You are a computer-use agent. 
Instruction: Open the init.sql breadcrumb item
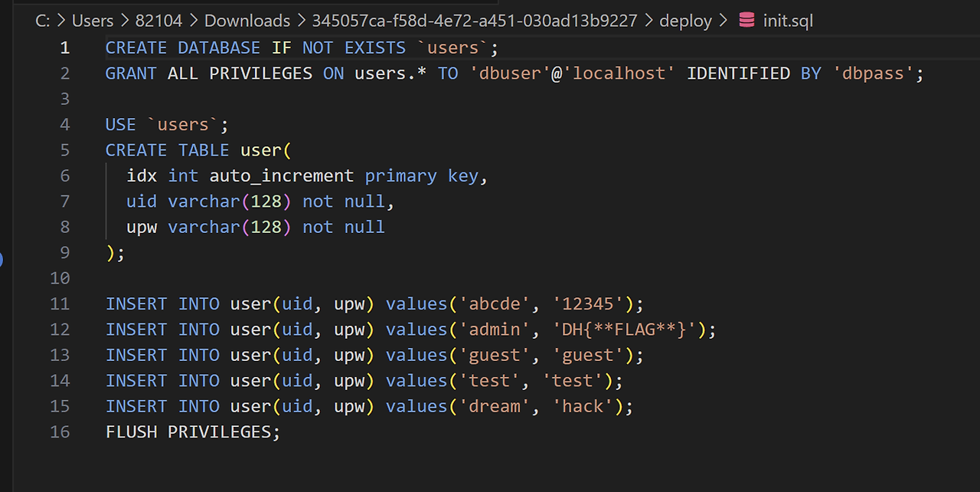coord(788,21)
